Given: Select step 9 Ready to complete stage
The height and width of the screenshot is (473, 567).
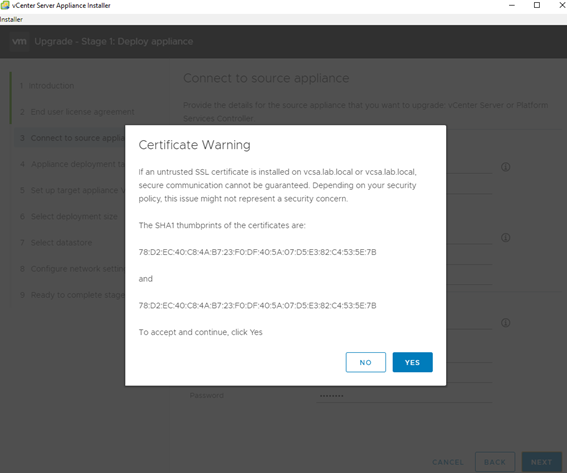Looking at the screenshot, I should (72, 295).
